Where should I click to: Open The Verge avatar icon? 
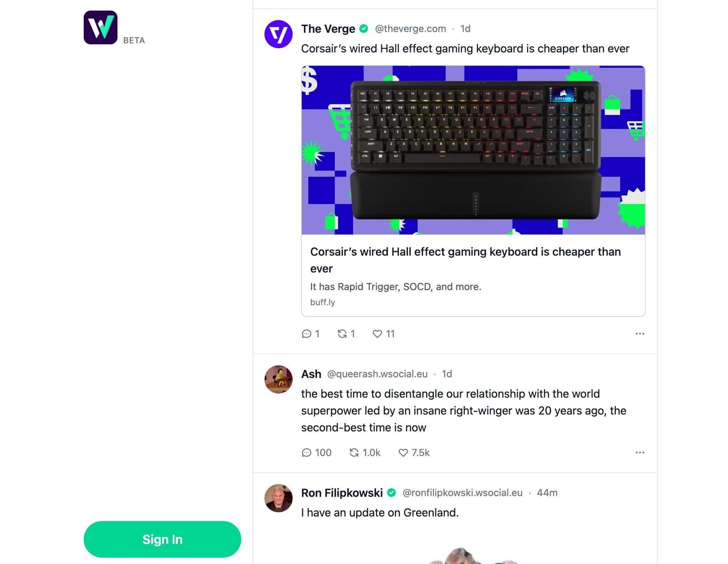[x=278, y=34]
